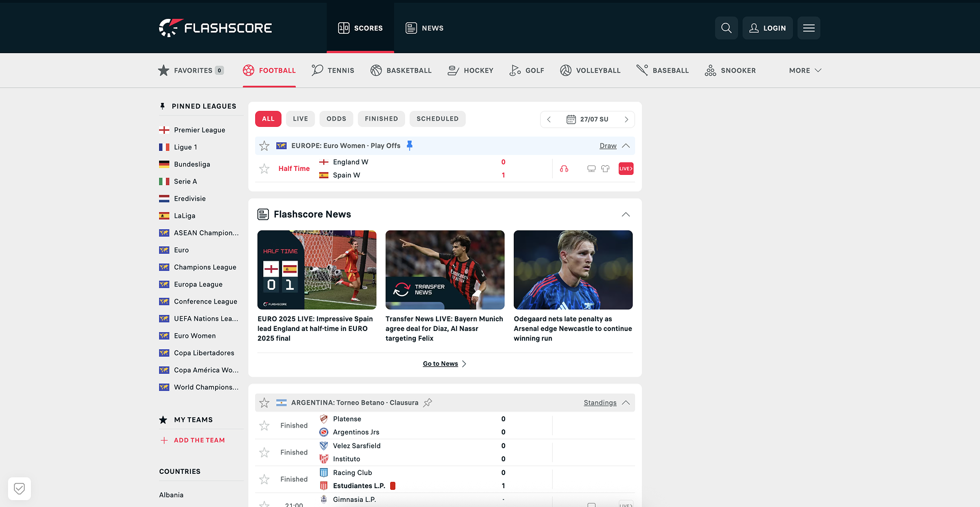This screenshot has width=980, height=507.
Task: Collapse the Torneo Betano Clausura section
Action: pyautogui.click(x=626, y=402)
